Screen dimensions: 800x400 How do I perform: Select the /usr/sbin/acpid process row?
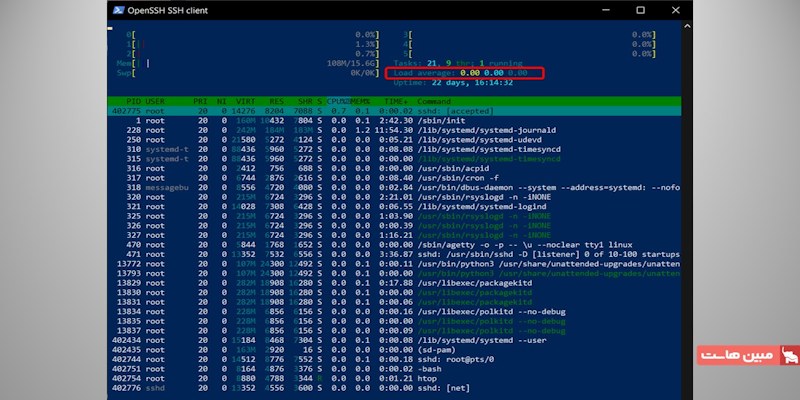click(x=394, y=168)
